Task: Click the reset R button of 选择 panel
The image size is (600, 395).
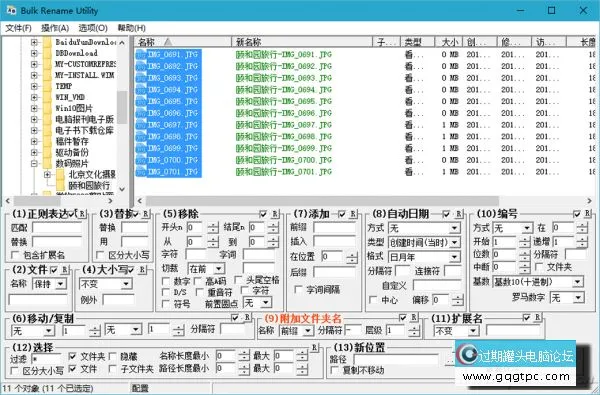Action: [314, 347]
